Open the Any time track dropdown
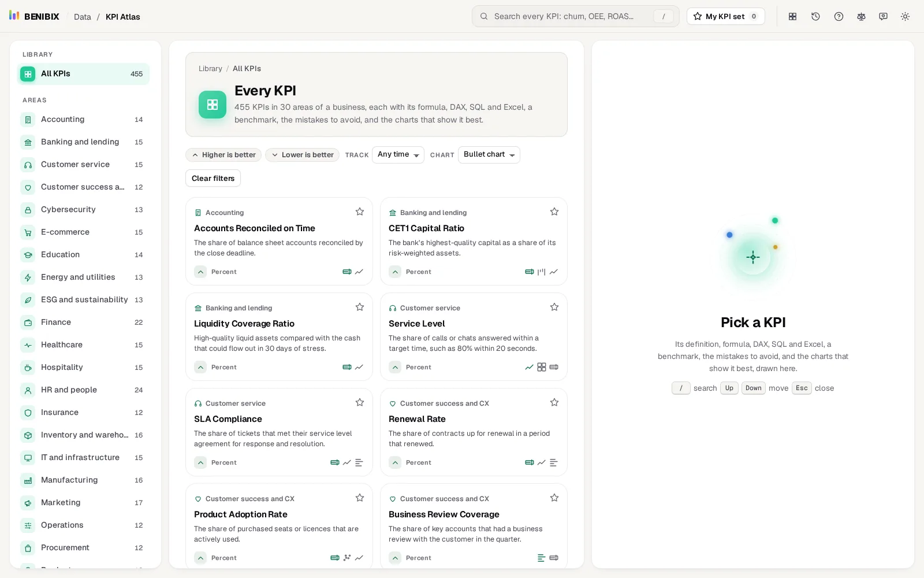Image resolution: width=924 pixels, height=578 pixels. [x=398, y=155]
